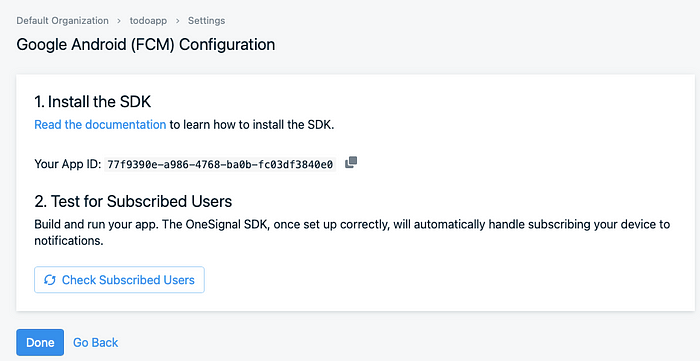700x361 pixels.
Task: Click the Your App ID label
Action: (x=68, y=164)
